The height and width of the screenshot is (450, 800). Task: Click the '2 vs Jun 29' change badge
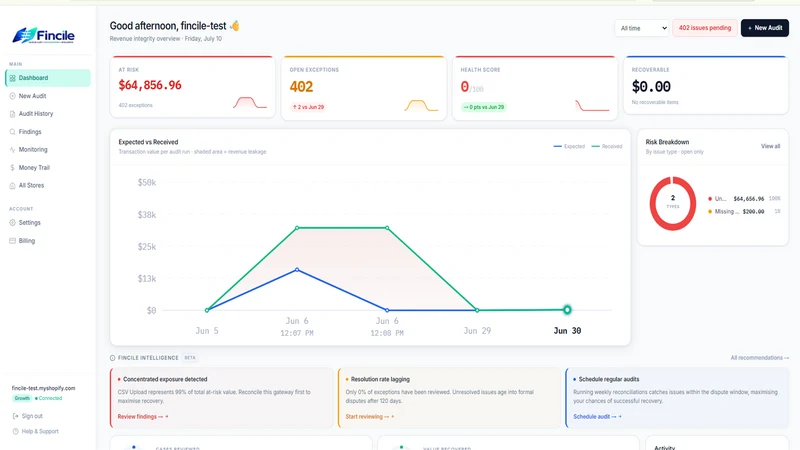point(308,107)
